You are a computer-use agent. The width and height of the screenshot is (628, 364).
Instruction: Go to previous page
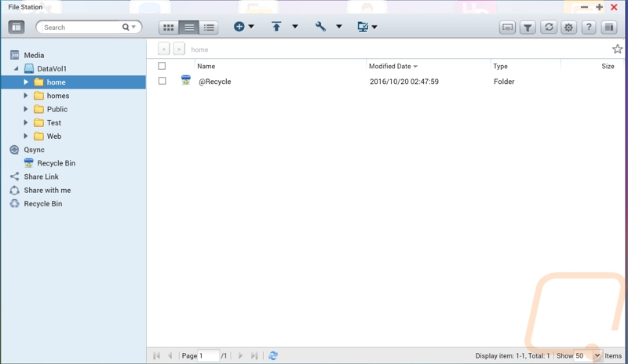(x=170, y=355)
